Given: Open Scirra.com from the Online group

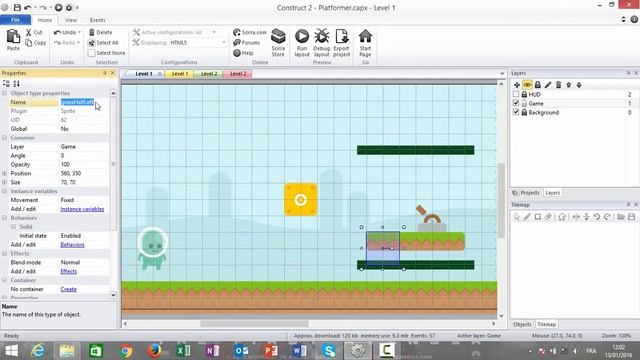Looking at the screenshot, I should click(249, 32).
